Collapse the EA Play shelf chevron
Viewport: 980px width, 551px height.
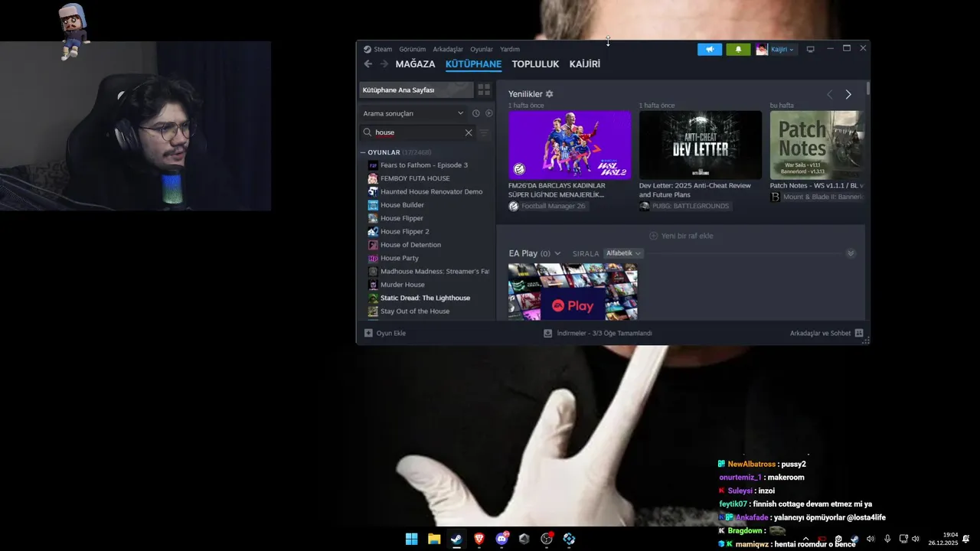point(557,253)
